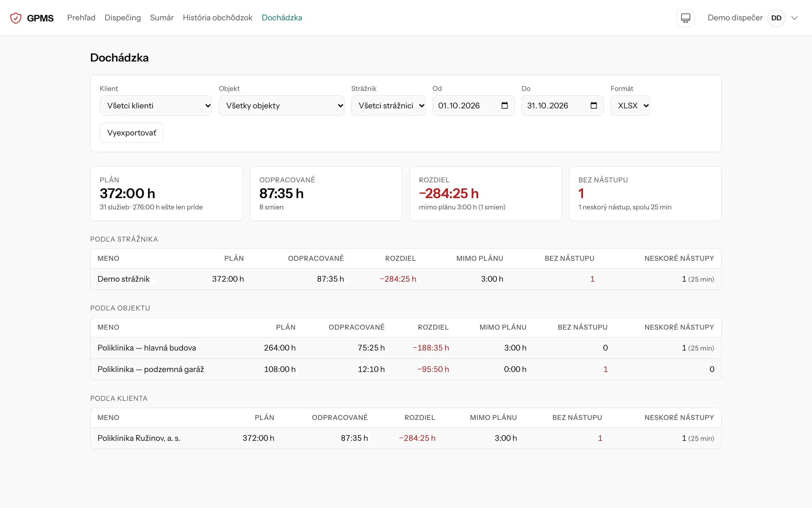Open the Formát dropdown XLSX
This screenshot has width=812, height=508.
pos(630,106)
